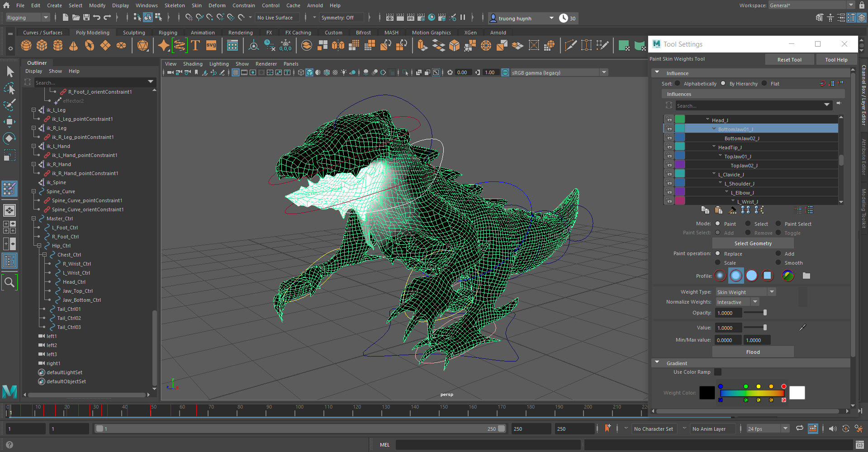Lock the BottomJaw01_J influence
Viewport: 868px width, 452px height.
pyautogui.click(x=669, y=128)
